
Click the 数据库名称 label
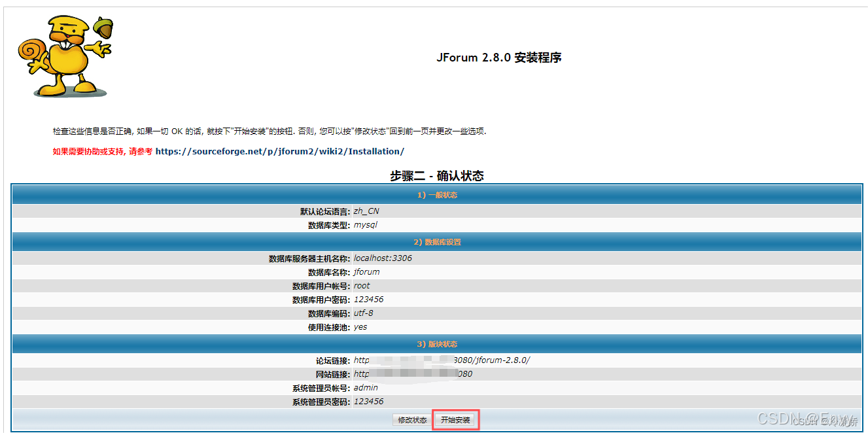click(x=329, y=273)
